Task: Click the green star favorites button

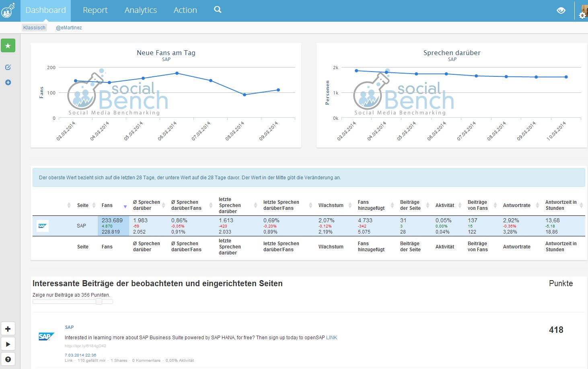Action: pyautogui.click(x=8, y=46)
